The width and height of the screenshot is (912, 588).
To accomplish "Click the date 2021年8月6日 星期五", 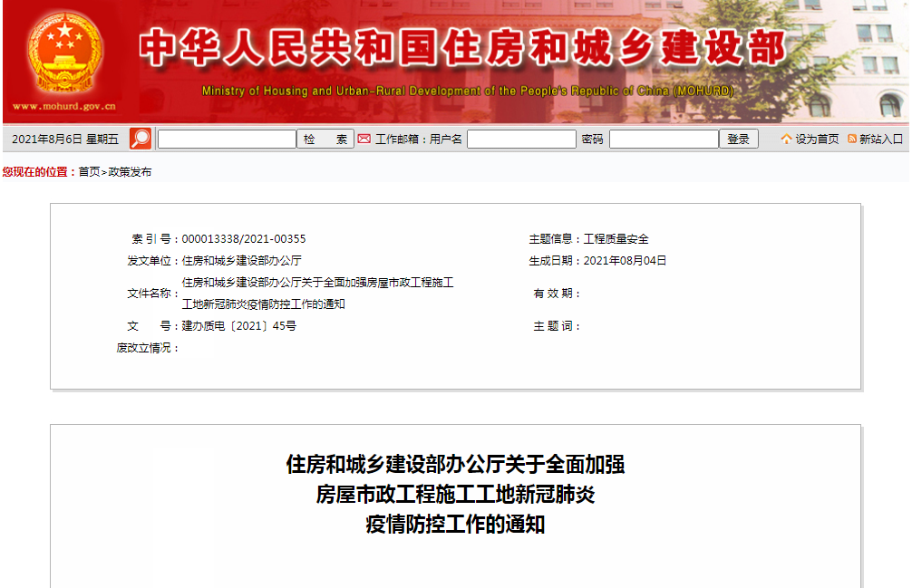I will (65, 140).
